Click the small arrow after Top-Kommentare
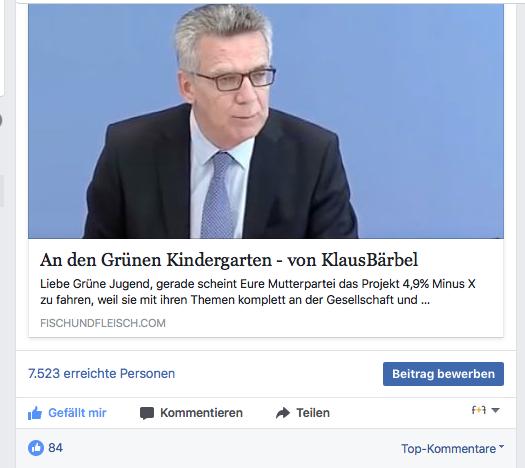 (x=501, y=447)
